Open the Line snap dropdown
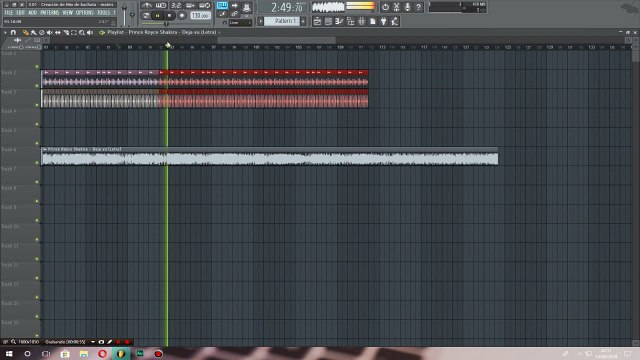Screen dimensions: 640x360 [x=240, y=23]
